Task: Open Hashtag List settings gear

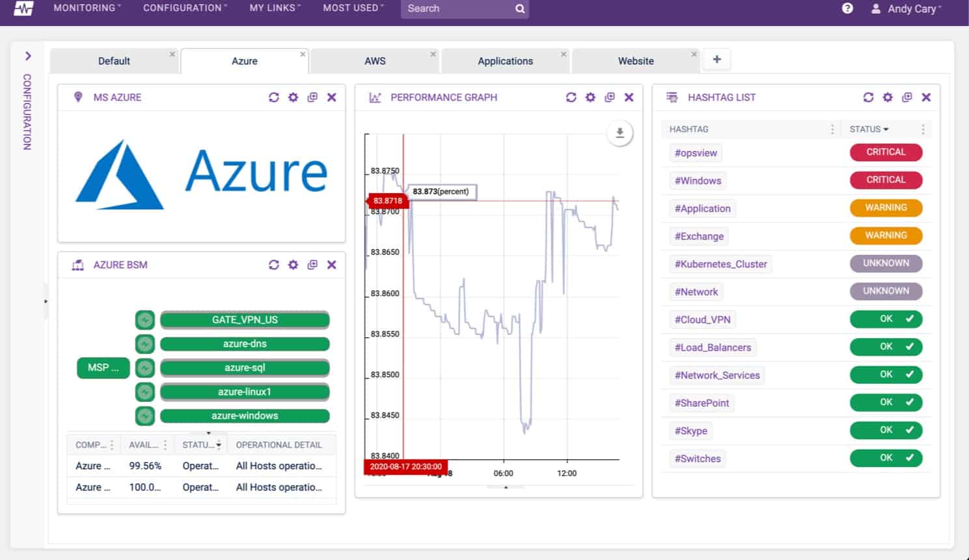Action: tap(888, 97)
